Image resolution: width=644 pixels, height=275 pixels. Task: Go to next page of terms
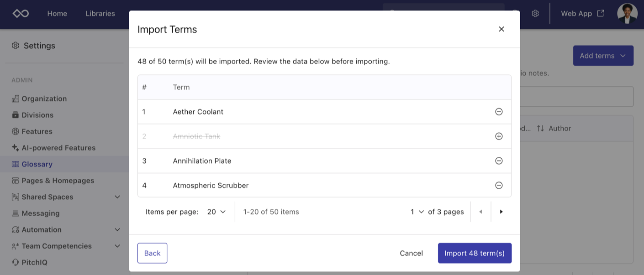click(501, 212)
